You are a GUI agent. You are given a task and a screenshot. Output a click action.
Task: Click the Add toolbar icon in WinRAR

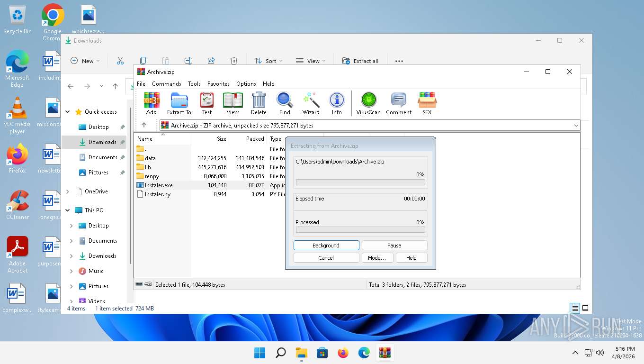tap(152, 103)
